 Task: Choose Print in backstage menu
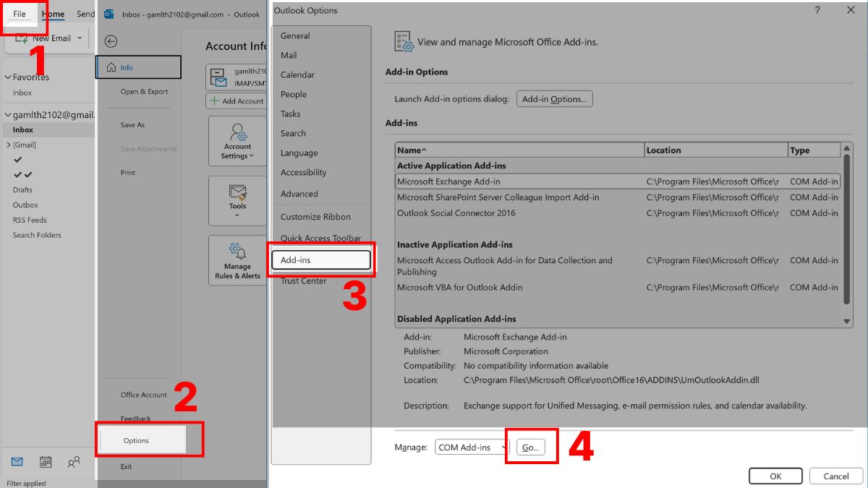pos(128,173)
